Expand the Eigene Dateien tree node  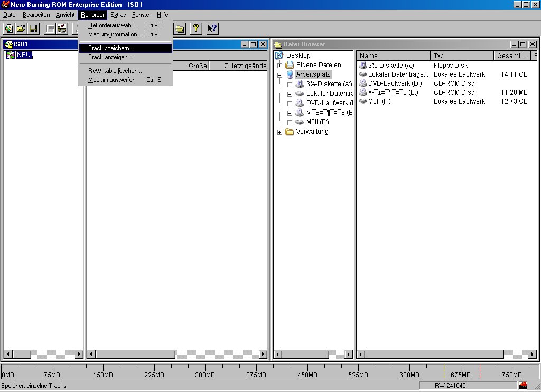pyautogui.click(x=280, y=65)
